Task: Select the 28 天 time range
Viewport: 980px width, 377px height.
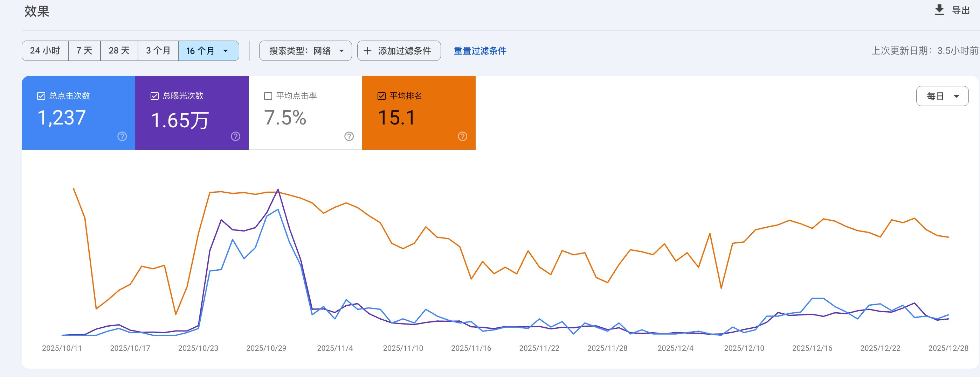Action: coord(119,51)
